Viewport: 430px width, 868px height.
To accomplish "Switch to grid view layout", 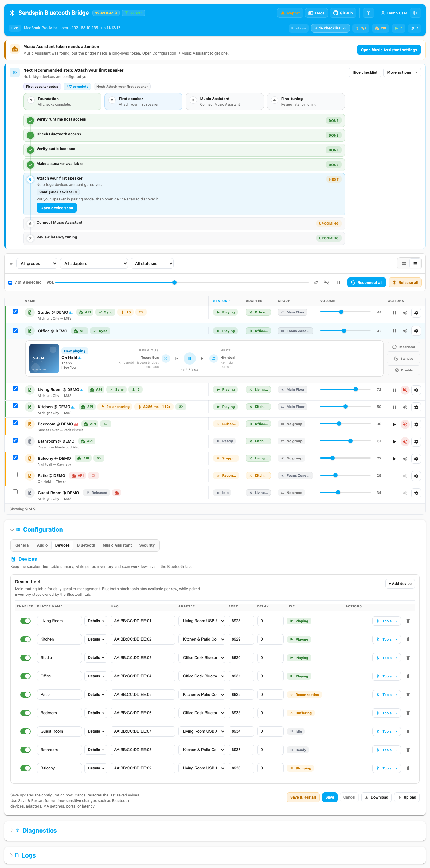I will coord(403,263).
